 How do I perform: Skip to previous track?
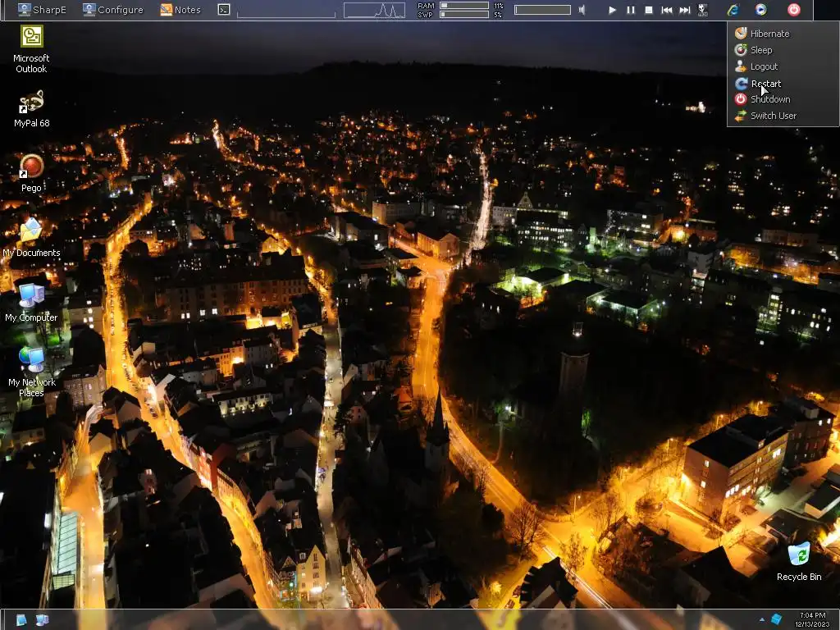click(667, 10)
